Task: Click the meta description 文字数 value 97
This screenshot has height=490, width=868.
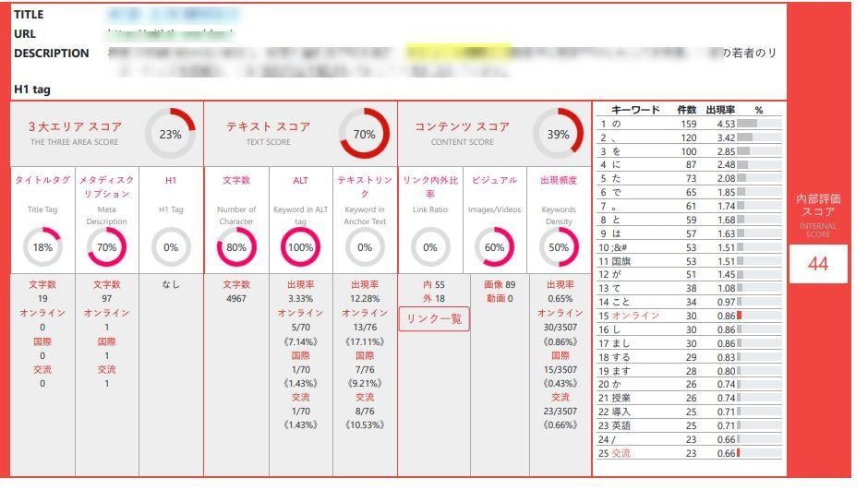Action: pos(107,299)
